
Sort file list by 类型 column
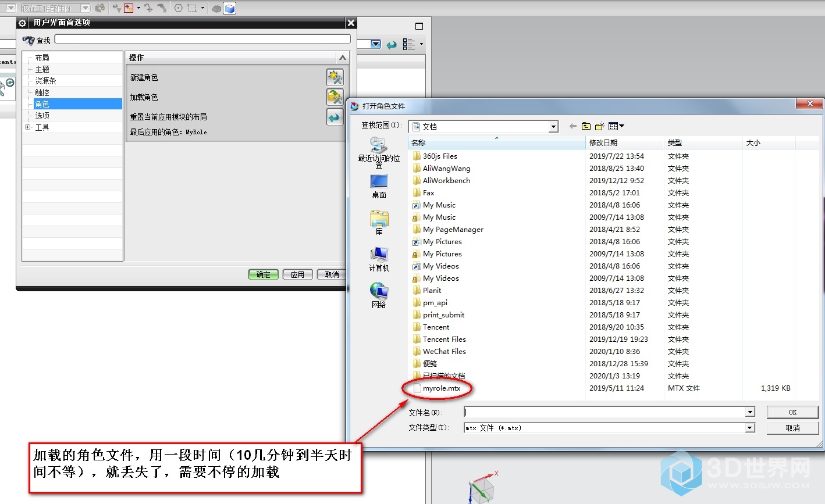click(703, 142)
